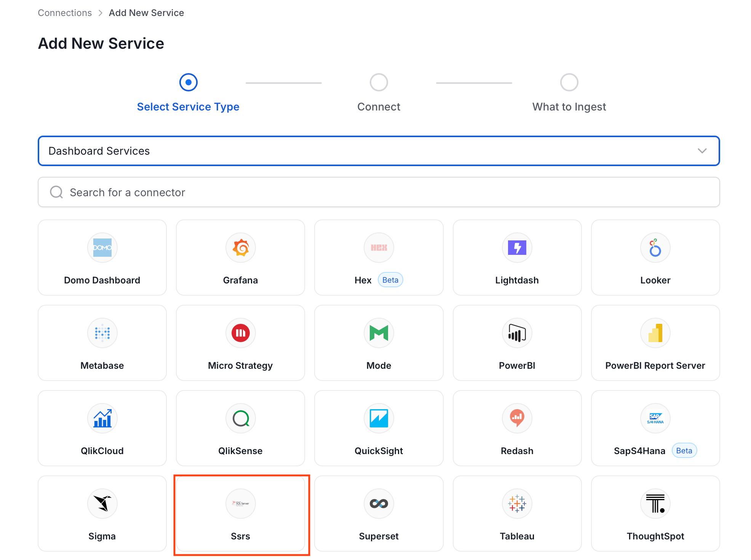Click the Superset card label
Screen dimensions: 751x560
[x=379, y=536]
